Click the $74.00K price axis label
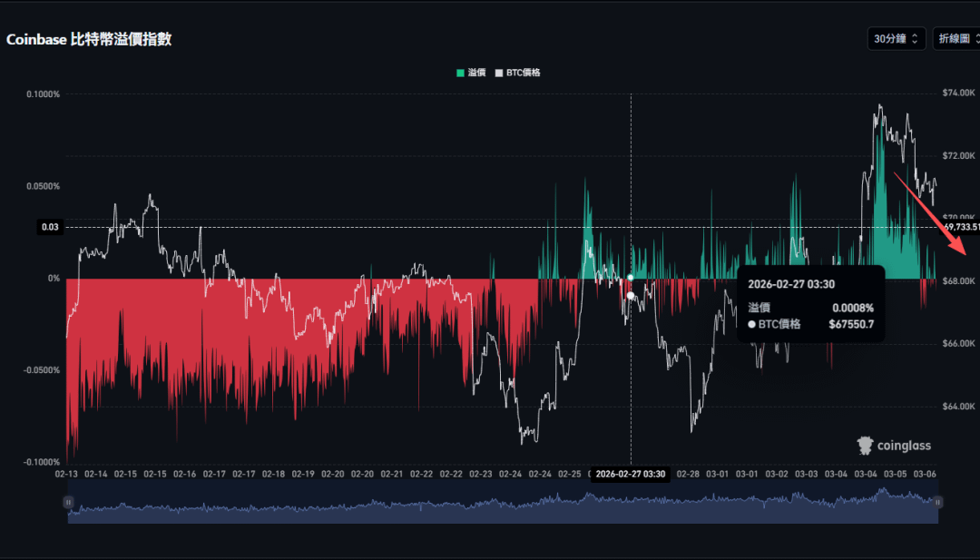The width and height of the screenshot is (980, 560). pos(959,93)
